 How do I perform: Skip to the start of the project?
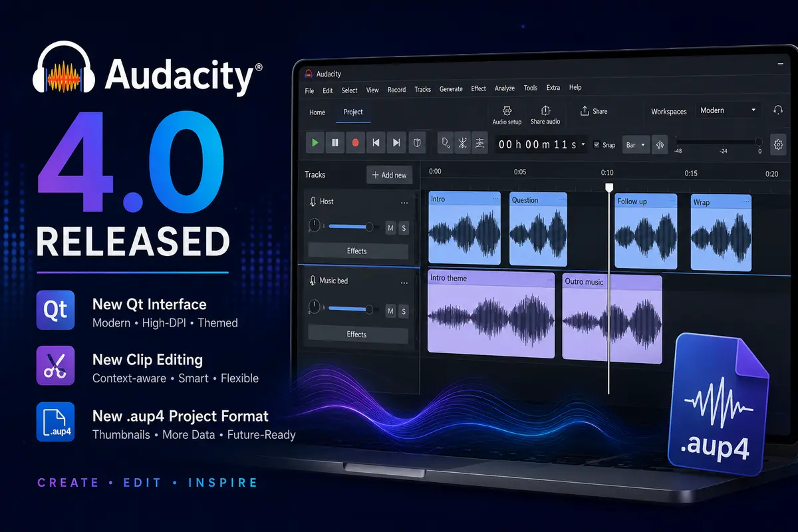376,142
